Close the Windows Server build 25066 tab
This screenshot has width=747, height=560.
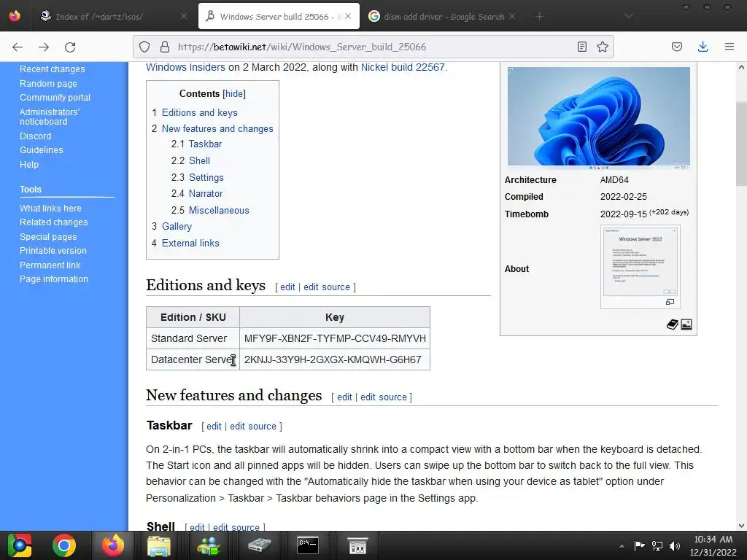coord(348,16)
